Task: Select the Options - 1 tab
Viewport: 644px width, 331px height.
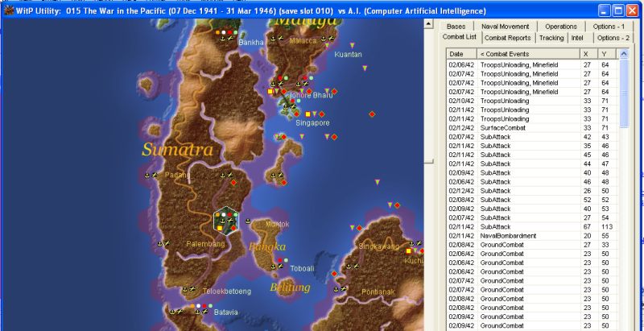Action: point(609,27)
